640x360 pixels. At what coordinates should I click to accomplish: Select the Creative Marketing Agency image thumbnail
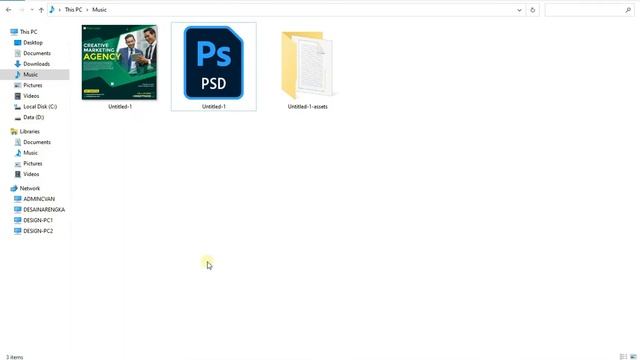tap(119, 62)
